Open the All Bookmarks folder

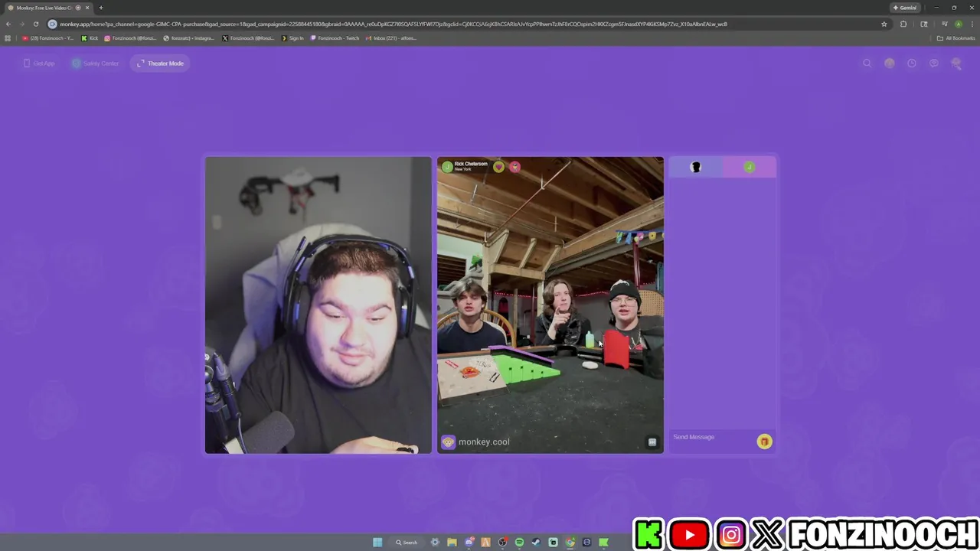tap(955, 38)
